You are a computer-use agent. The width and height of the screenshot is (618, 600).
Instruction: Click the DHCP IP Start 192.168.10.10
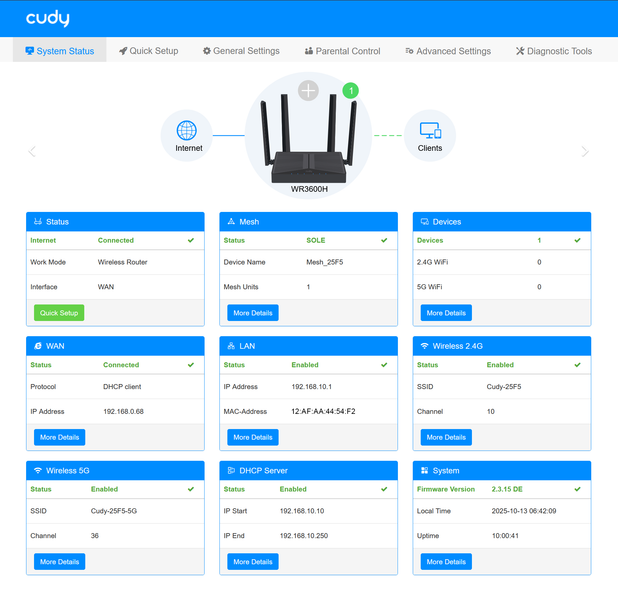(x=302, y=511)
